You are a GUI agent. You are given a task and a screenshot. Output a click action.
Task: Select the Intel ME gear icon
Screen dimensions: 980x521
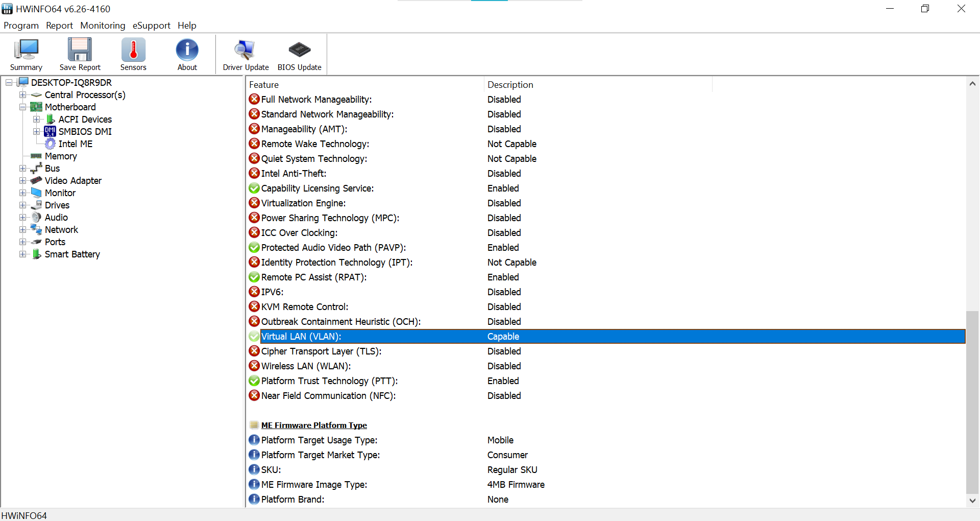(x=50, y=144)
